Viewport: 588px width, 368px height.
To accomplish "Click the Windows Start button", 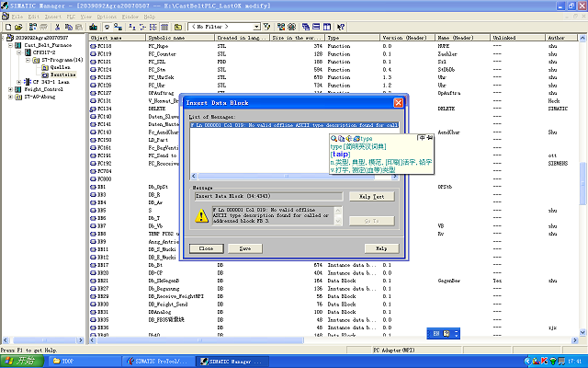I will click(22, 362).
